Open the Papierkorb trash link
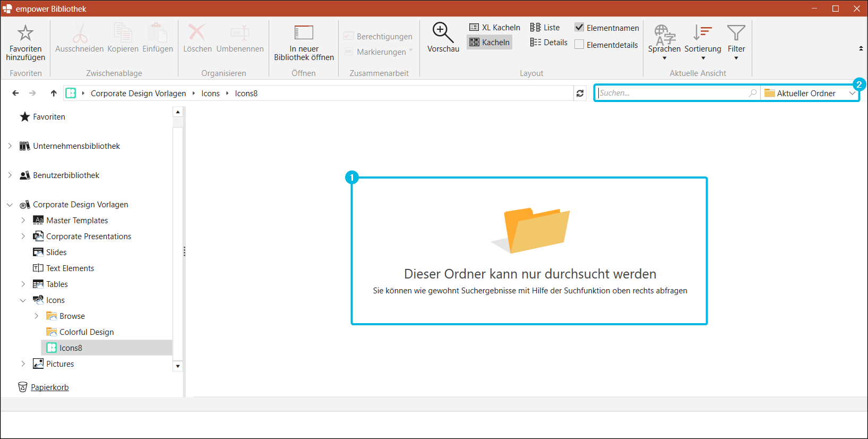The width and height of the screenshot is (868, 439). (x=49, y=387)
